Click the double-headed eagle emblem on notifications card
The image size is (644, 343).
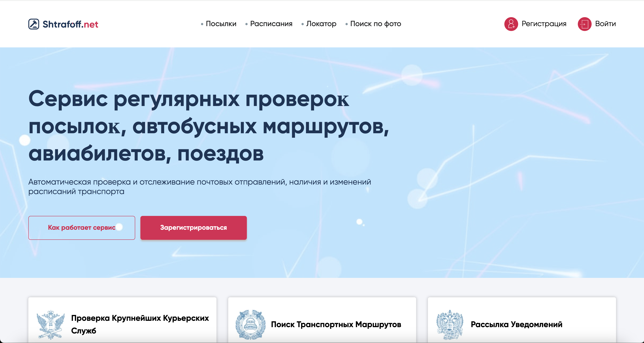point(450,325)
